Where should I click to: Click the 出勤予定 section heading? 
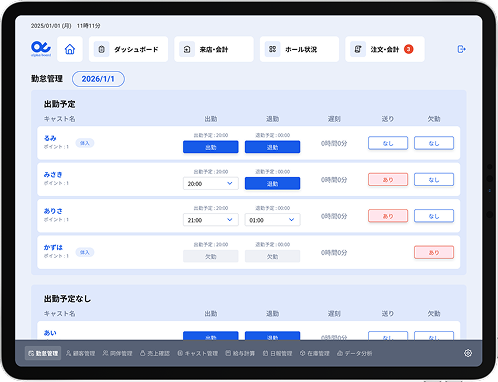coord(59,104)
